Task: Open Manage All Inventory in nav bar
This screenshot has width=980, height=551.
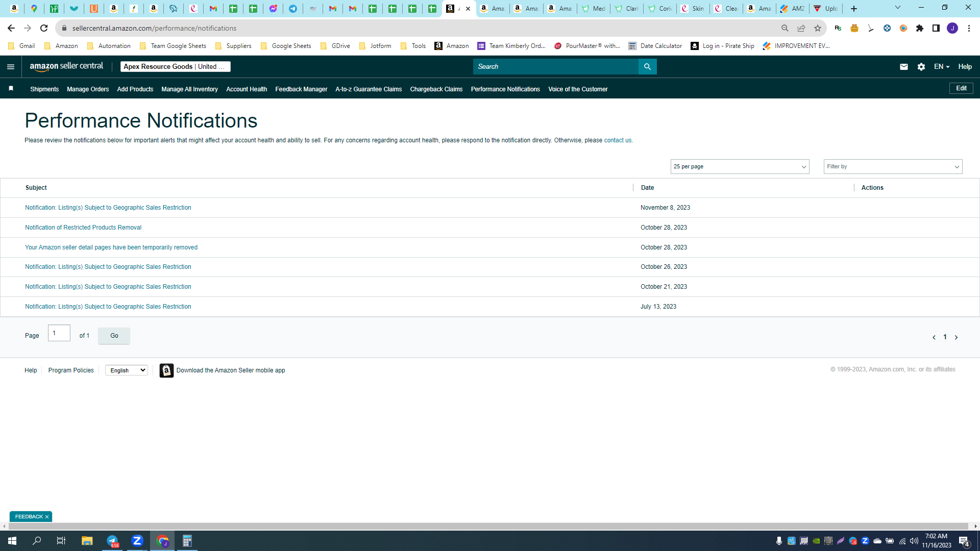Action: [189, 89]
